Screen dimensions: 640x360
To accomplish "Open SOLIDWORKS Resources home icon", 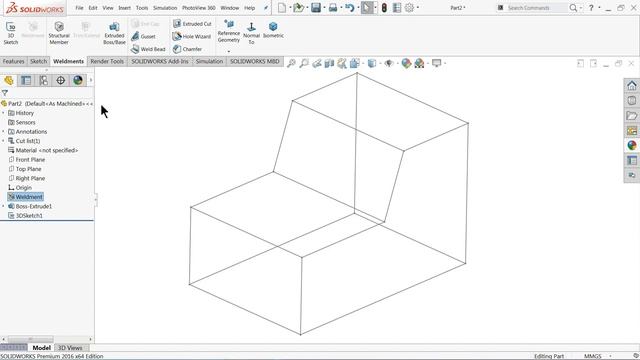I will (x=632, y=86).
